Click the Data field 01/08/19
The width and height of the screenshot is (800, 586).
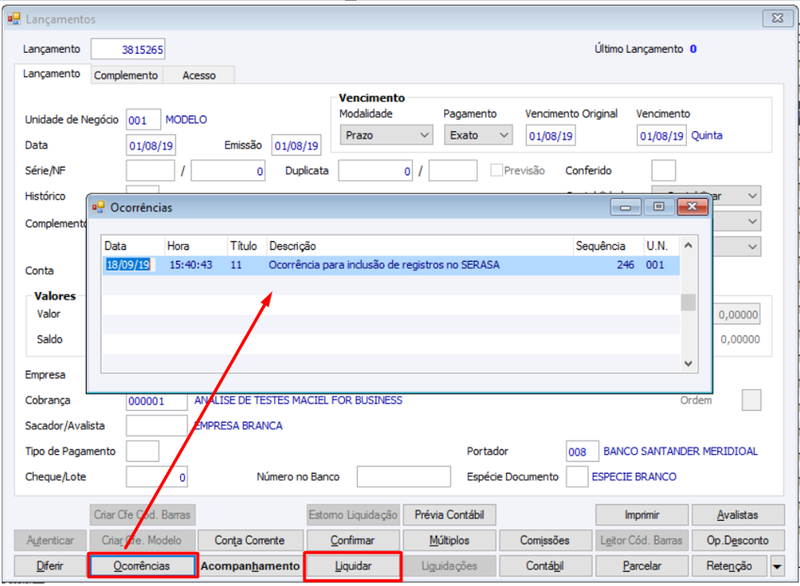pos(151,146)
